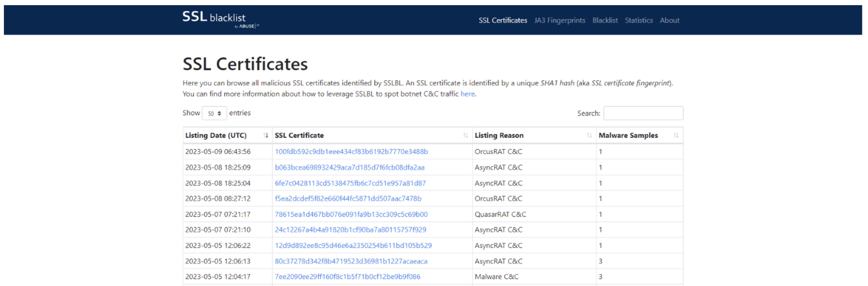Click inside the Search input field

coord(643,113)
